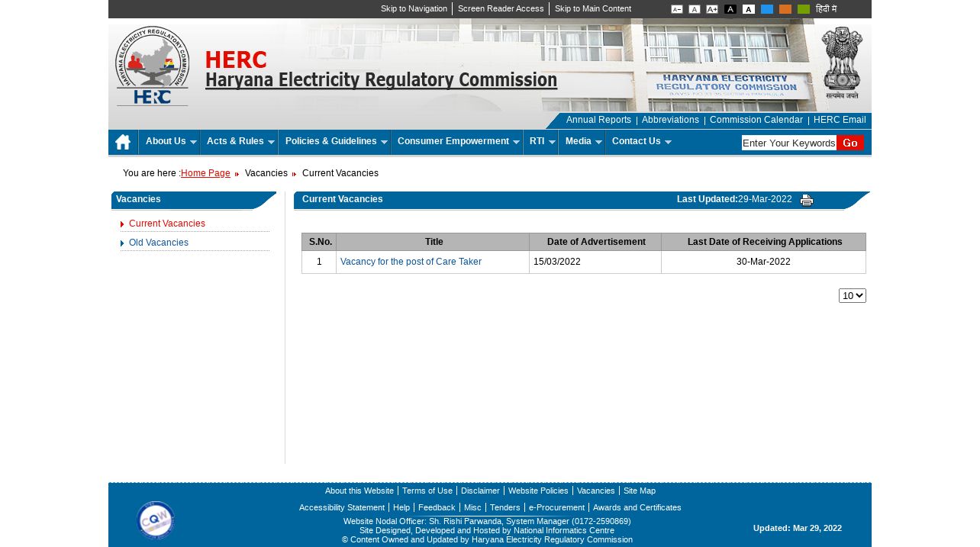Open the rows-per-page dropdown showing 10
The width and height of the screenshot is (980, 547).
pos(853,295)
